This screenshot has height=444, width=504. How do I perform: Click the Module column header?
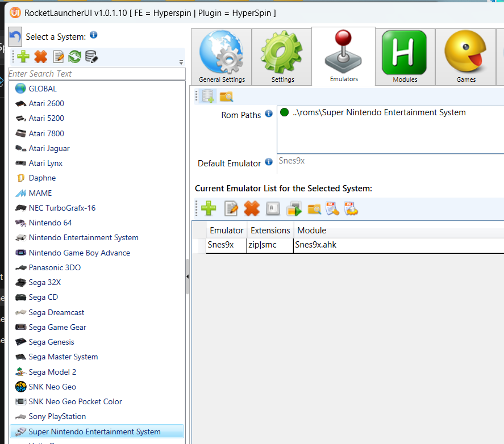click(x=312, y=231)
